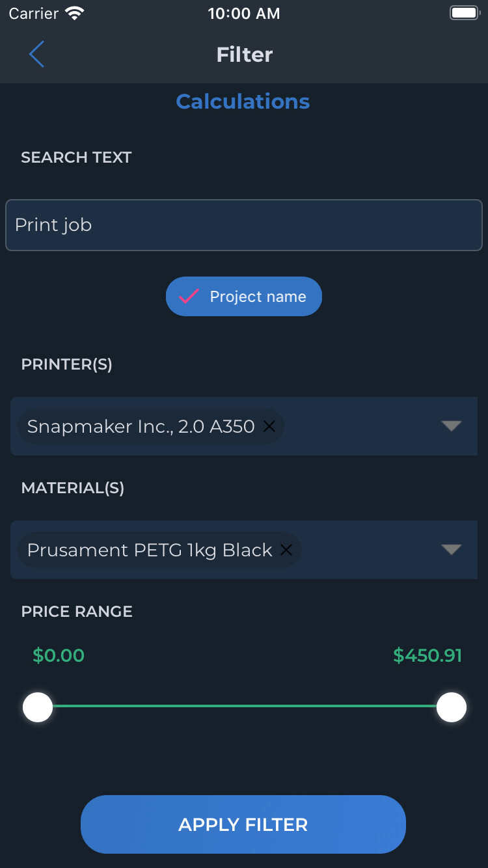The image size is (488, 868).
Task: Focus the Print job search text field
Action: (244, 225)
